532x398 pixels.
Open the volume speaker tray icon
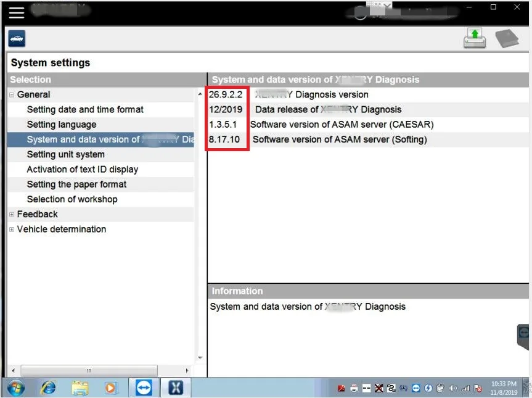(453, 388)
